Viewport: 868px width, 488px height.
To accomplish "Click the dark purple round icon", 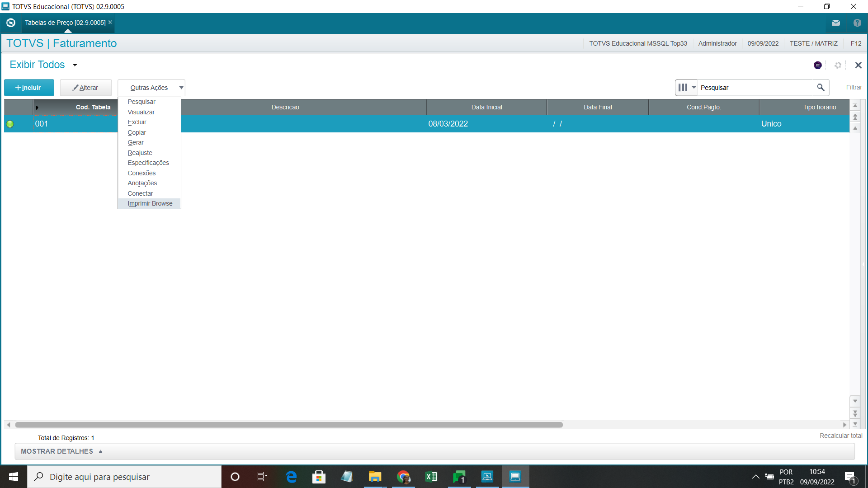I will [x=817, y=65].
